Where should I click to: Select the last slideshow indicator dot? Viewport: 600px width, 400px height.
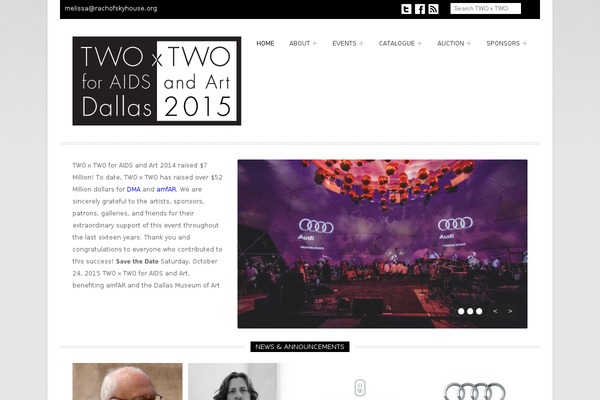coord(479,311)
